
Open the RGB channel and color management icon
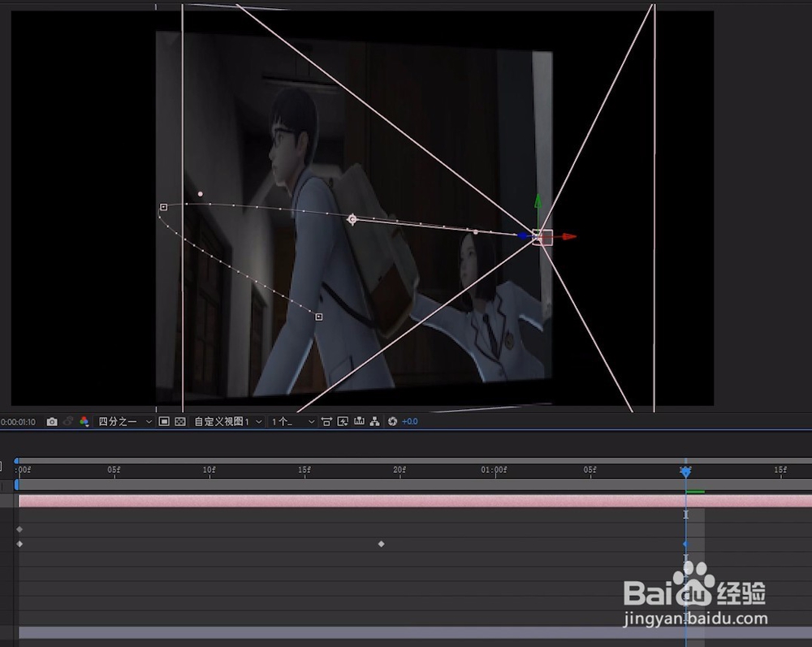tap(84, 422)
